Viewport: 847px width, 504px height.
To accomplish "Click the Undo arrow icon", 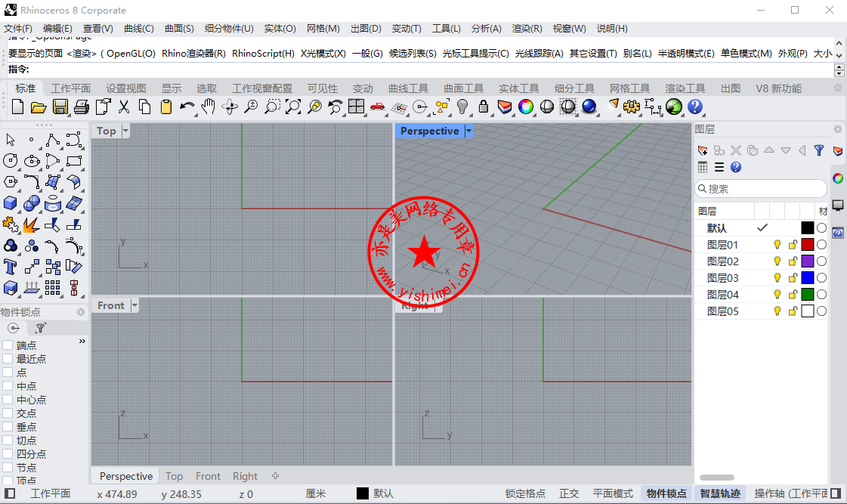I will click(187, 107).
